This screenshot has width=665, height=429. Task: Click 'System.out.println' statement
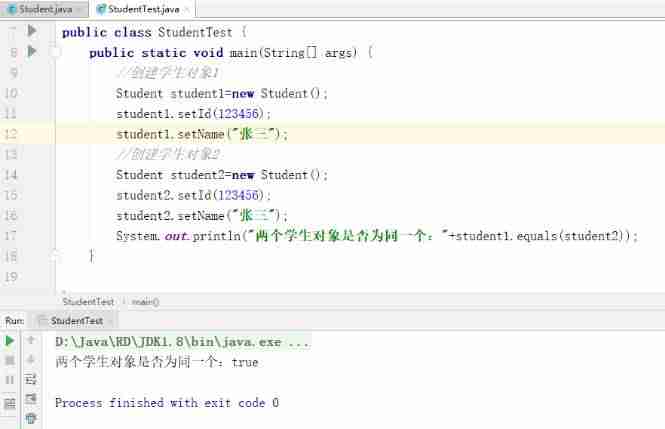(x=377, y=236)
